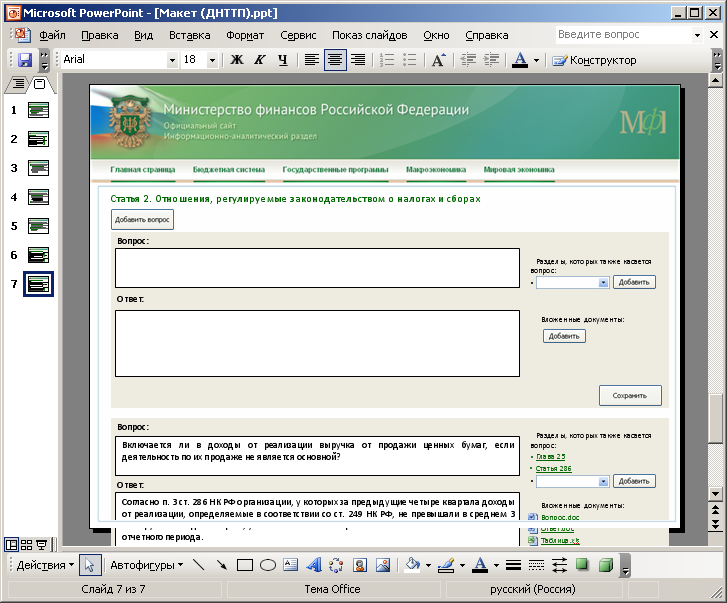Screen dimensions: 727x603
Task: Center align text
Action: coord(335,60)
